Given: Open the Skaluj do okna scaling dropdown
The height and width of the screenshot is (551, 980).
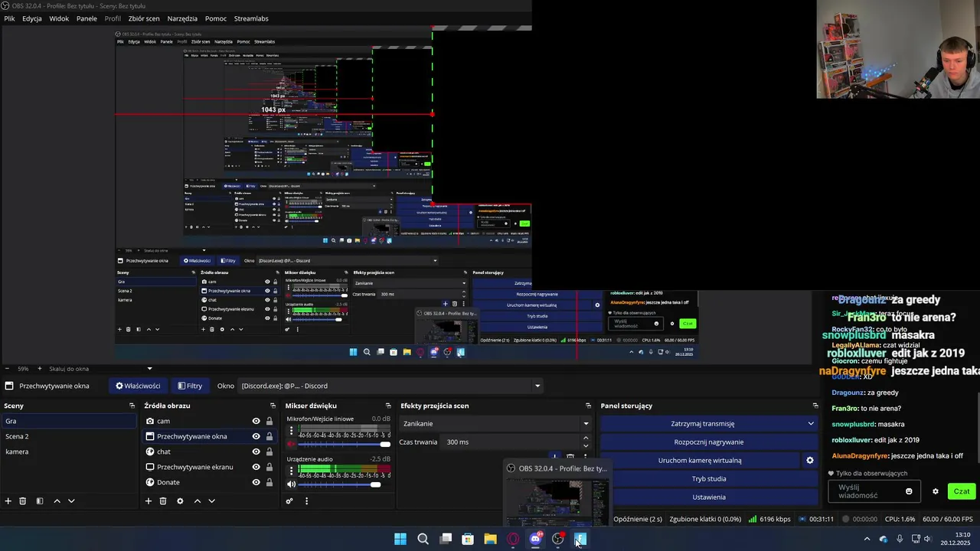Looking at the screenshot, I should pos(100,369).
